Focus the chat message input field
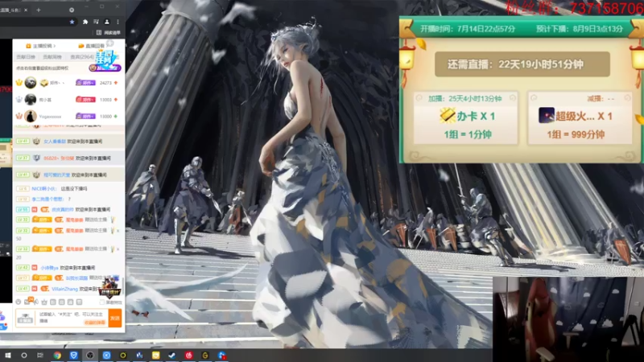 pyautogui.click(x=71, y=318)
